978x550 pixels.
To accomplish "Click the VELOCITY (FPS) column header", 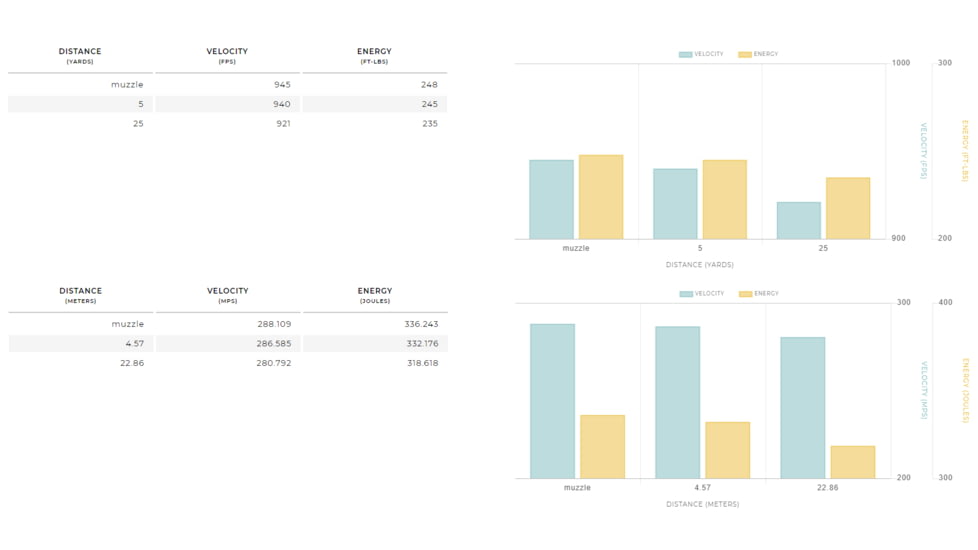I will click(227, 56).
